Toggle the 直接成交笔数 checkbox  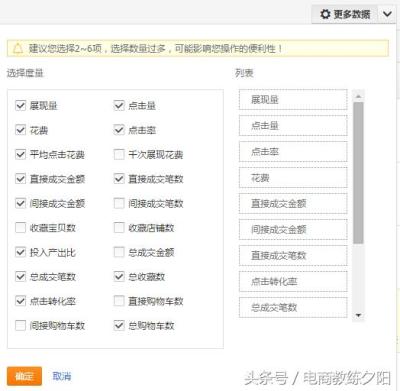[x=119, y=179]
